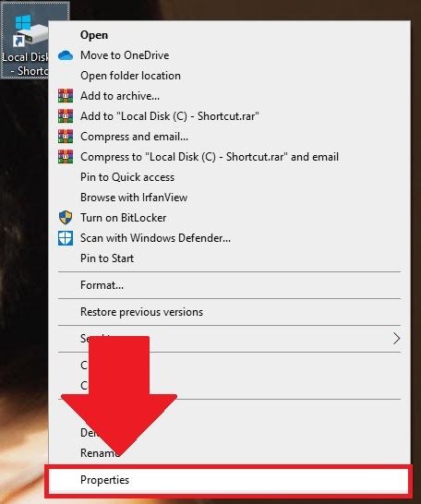Click WinRAR icon beside Compress to Shortcut.rar and email

(x=66, y=157)
